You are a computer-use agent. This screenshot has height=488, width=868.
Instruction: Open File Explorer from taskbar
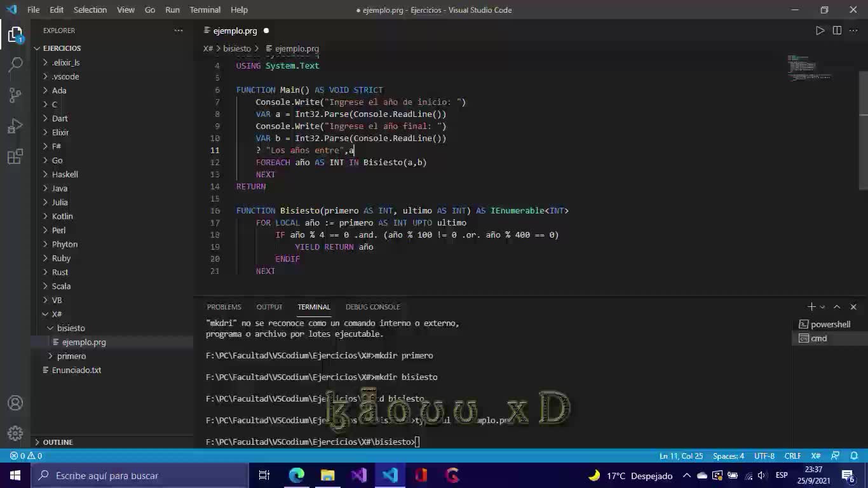(327, 475)
